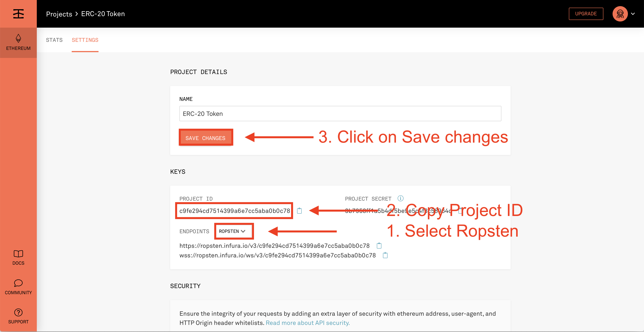644x332 pixels.
Task: Select the Settings tab
Action: click(85, 40)
